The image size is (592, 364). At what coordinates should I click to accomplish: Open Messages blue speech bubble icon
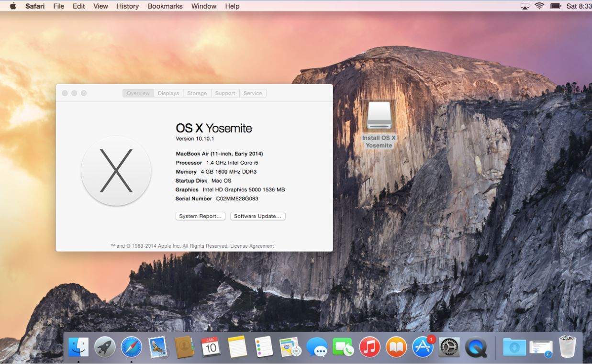pyautogui.click(x=317, y=347)
